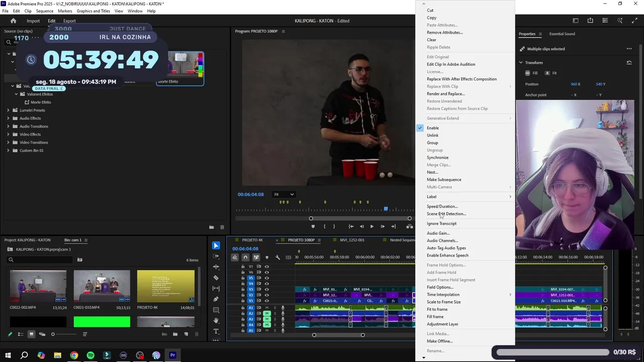Expand the Audio Effects folder
The height and width of the screenshot is (362, 644).
9,118
